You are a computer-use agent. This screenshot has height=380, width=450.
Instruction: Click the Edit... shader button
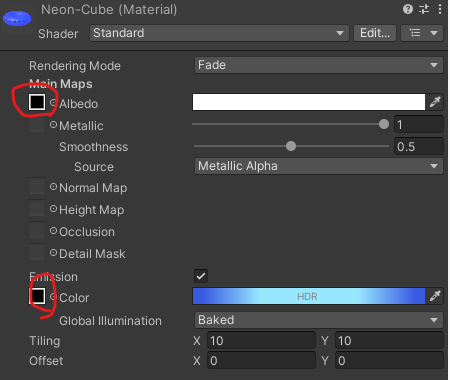375,33
